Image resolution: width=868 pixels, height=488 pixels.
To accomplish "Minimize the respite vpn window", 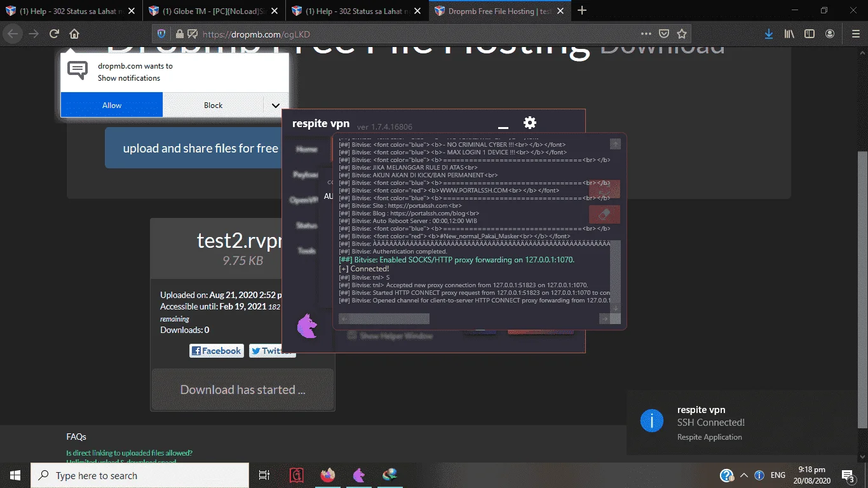I will point(503,127).
